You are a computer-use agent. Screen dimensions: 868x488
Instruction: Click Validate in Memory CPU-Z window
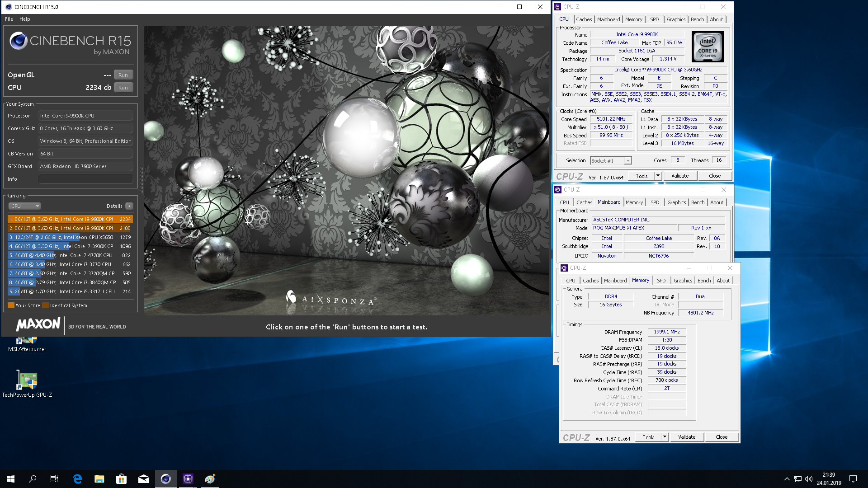[x=687, y=437]
